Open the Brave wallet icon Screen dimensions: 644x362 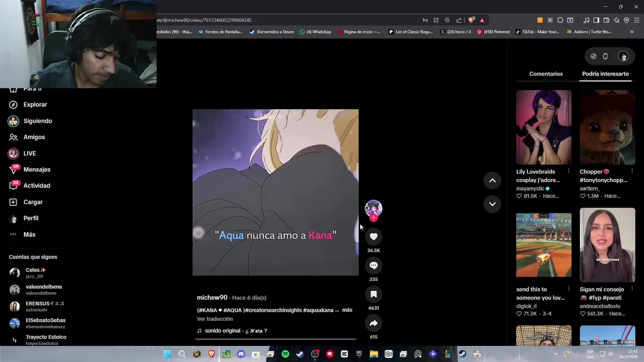point(606,20)
